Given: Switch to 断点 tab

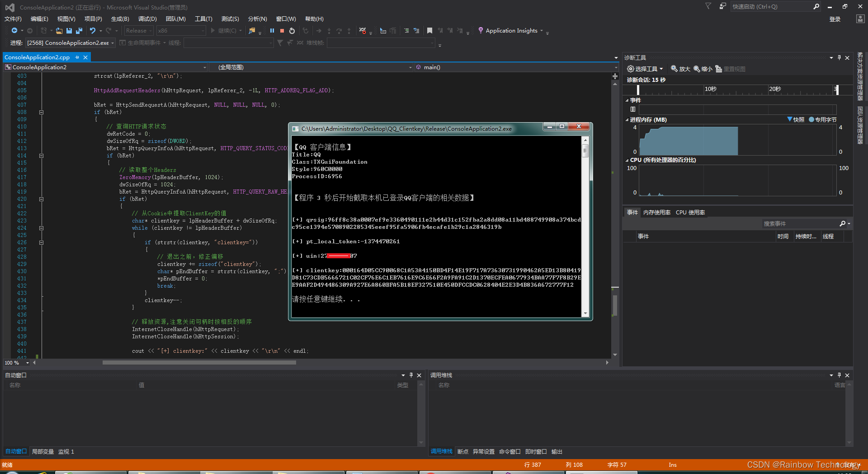Looking at the screenshot, I should point(463,451).
